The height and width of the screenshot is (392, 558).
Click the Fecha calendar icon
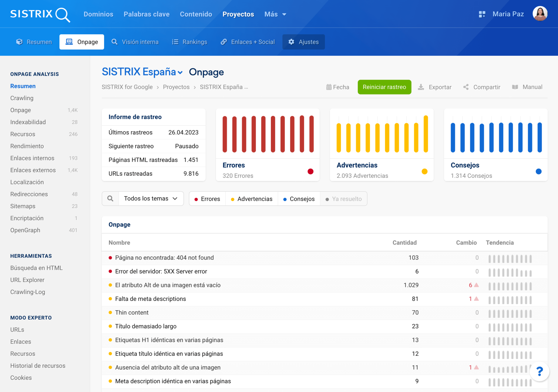(x=329, y=87)
